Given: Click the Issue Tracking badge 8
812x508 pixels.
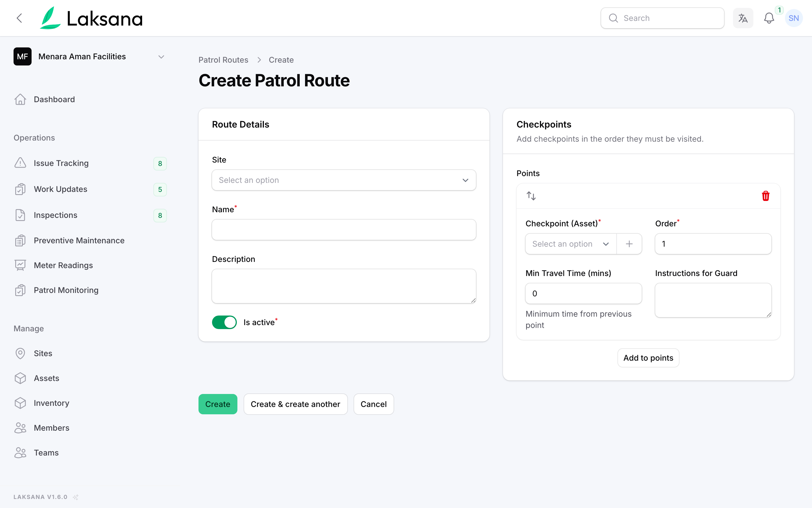Looking at the screenshot, I should click(160, 164).
